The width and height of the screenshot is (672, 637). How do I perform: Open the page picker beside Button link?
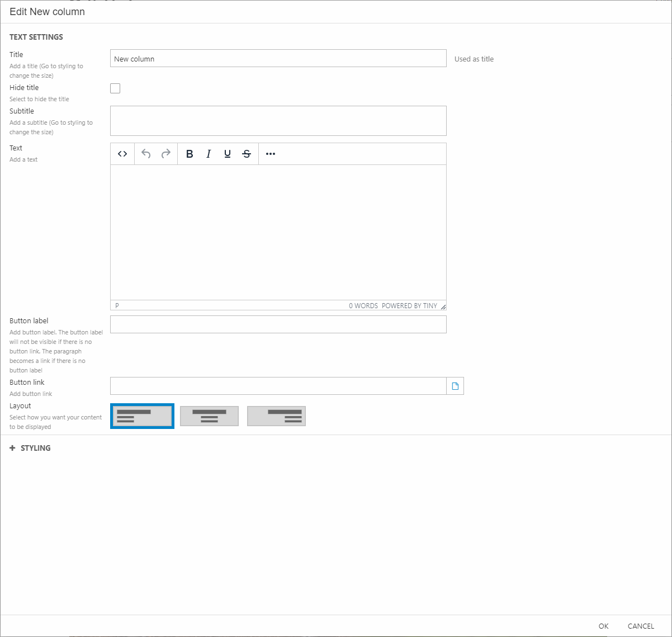tap(455, 386)
